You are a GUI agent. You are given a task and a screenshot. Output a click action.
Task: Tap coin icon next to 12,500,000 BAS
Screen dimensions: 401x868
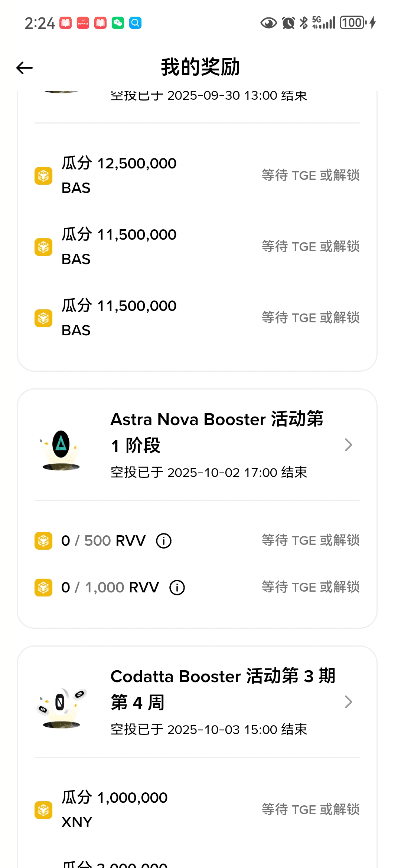click(43, 175)
